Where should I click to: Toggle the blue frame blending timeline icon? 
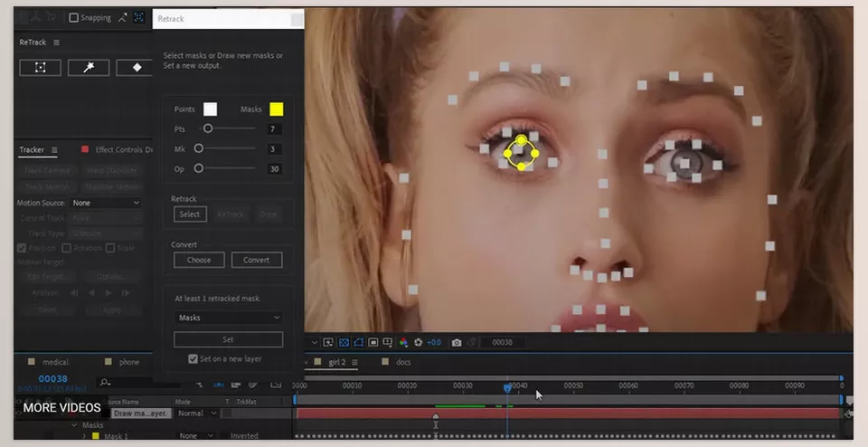[x=219, y=384]
